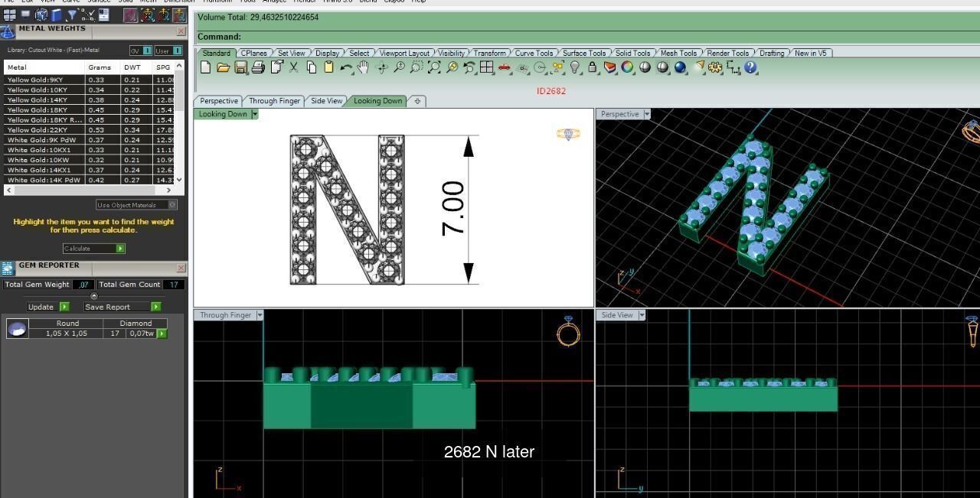Click the round gem thumbnail
Viewport: 980px width, 498px height.
point(17,329)
